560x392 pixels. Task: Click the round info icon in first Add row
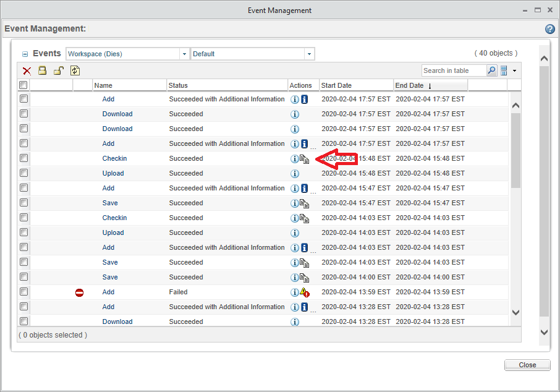pos(295,100)
